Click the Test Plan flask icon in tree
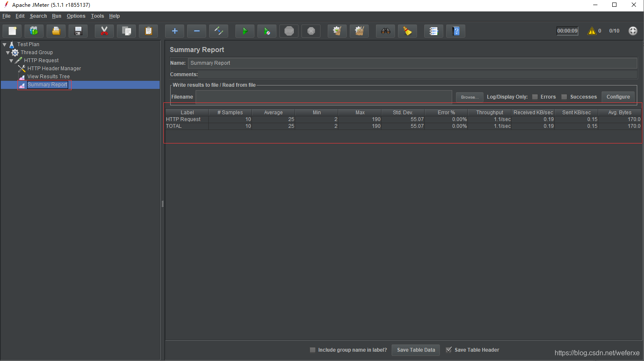The width and height of the screenshot is (644, 361). [x=12, y=44]
